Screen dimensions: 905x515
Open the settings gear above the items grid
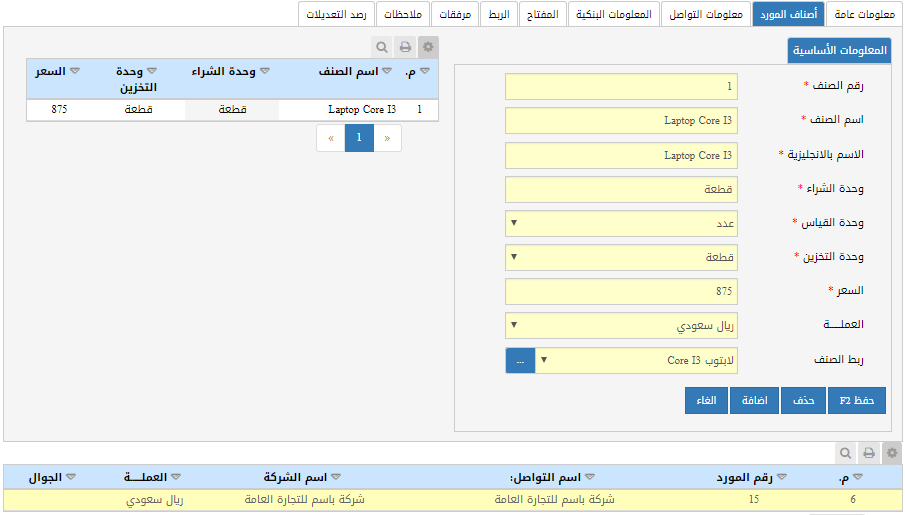[428, 47]
